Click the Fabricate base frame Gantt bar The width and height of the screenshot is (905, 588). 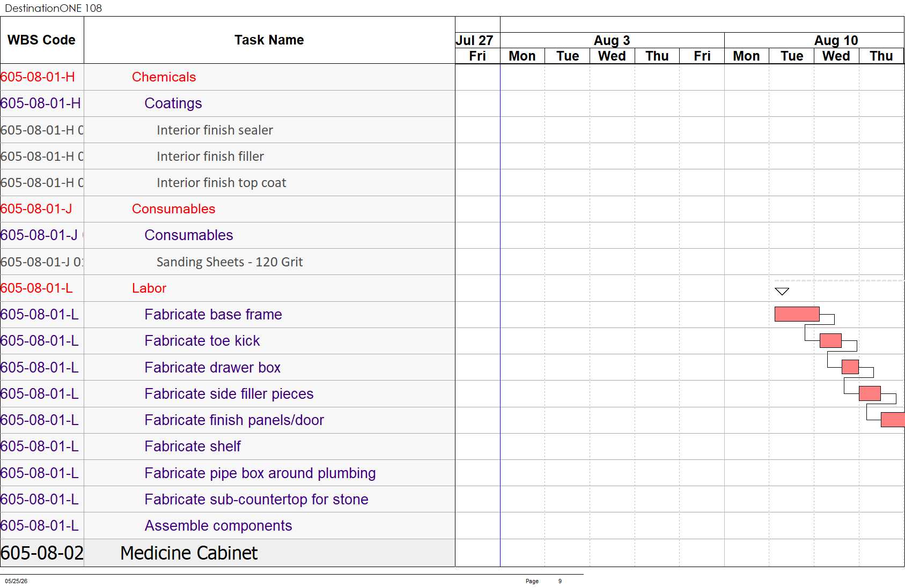point(797,314)
